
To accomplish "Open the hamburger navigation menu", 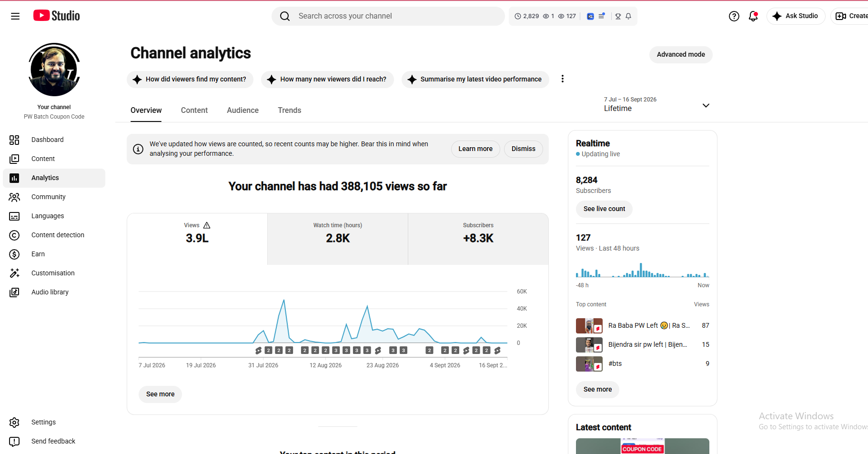I will click(x=15, y=16).
